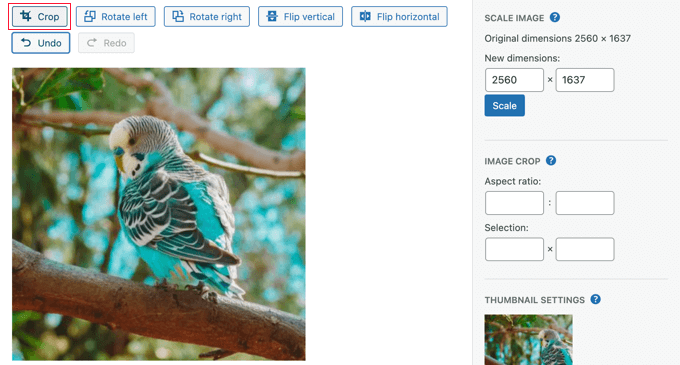680x365 pixels.
Task: Open the Image Crop help icon
Action: pyautogui.click(x=551, y=161)
